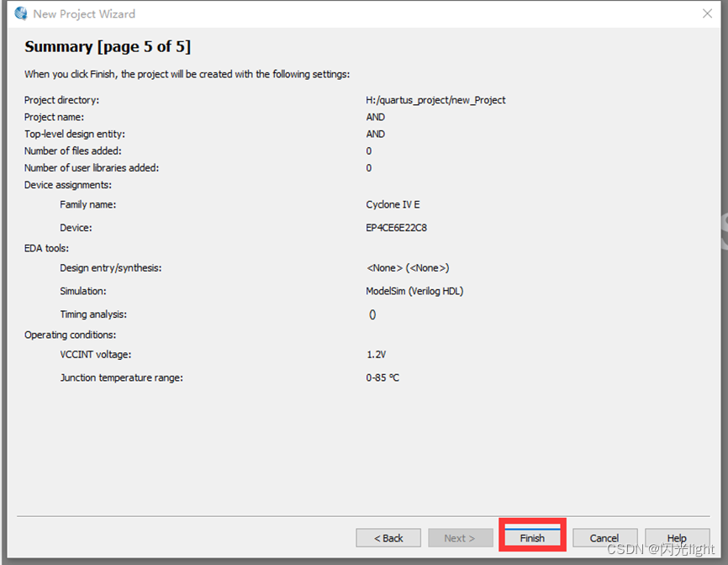Click the Top-level design entity: label

coord(75,135)
